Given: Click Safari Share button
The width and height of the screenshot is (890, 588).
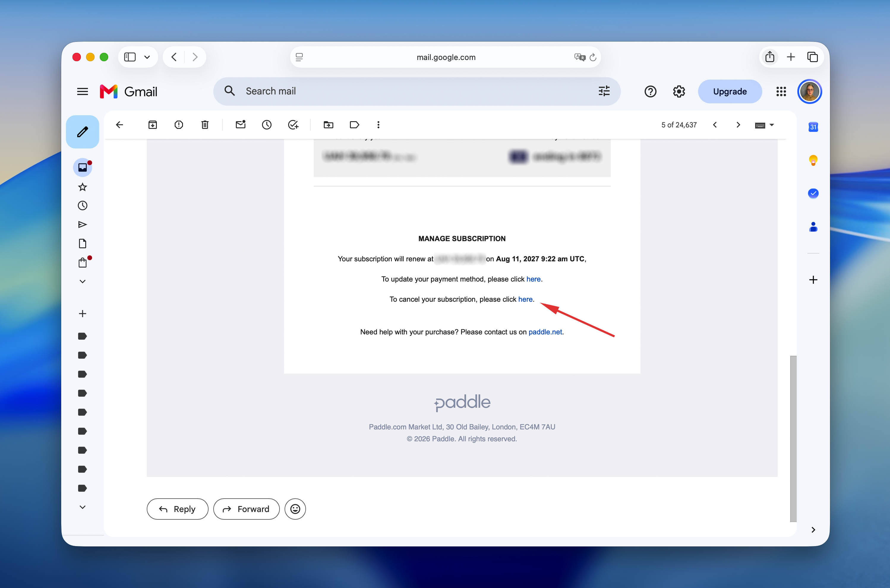Looking at the screenshot, I should pos(770,57).
